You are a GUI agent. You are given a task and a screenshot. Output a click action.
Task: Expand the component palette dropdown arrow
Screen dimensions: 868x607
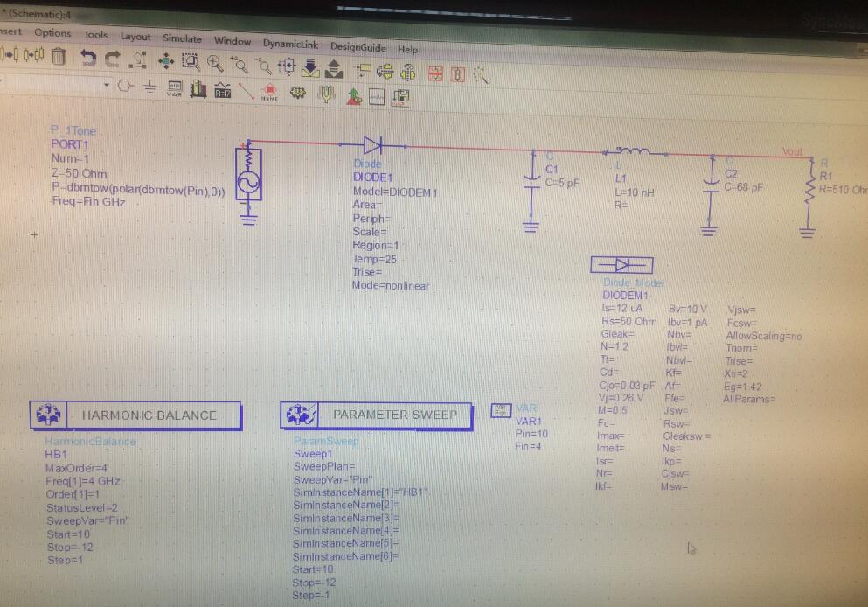(107, 85)
